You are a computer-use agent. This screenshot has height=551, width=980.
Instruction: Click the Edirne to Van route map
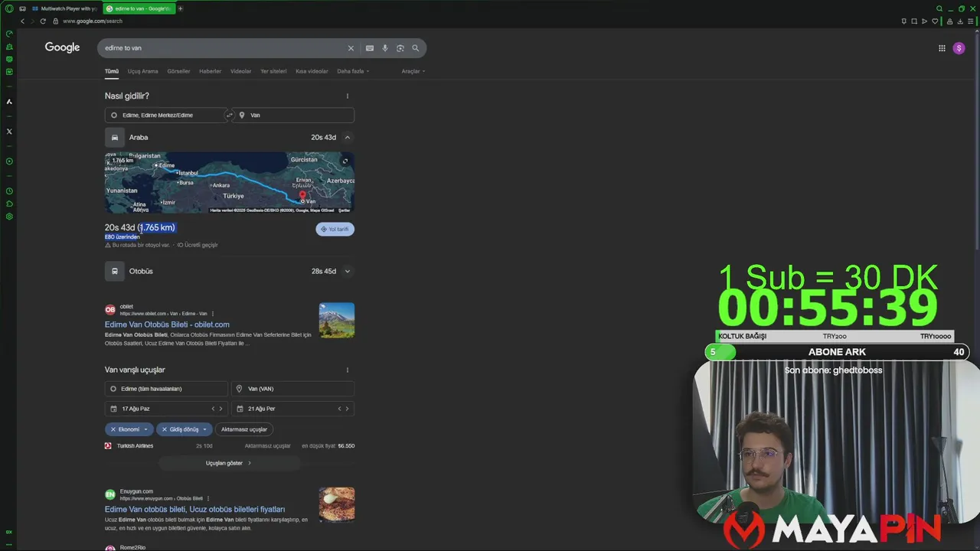click(230, 182)
